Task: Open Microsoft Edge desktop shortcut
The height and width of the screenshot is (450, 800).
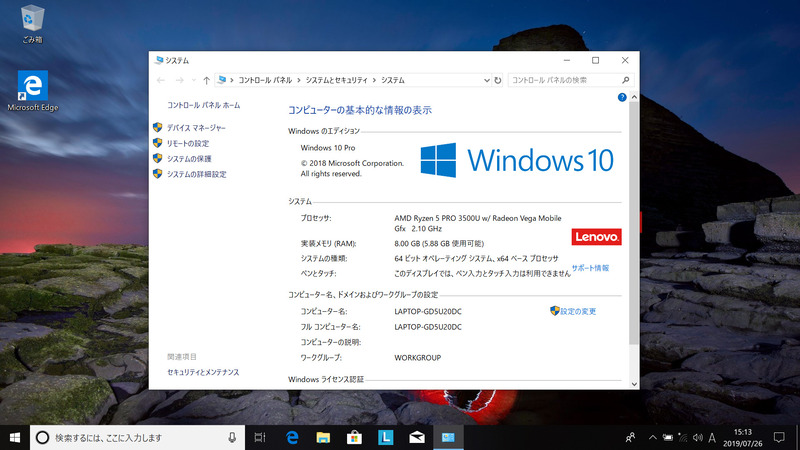Action: pos(33,91)
